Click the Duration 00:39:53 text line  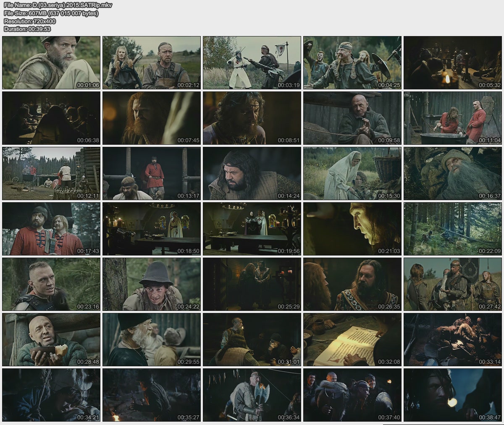tap(27, 29)
